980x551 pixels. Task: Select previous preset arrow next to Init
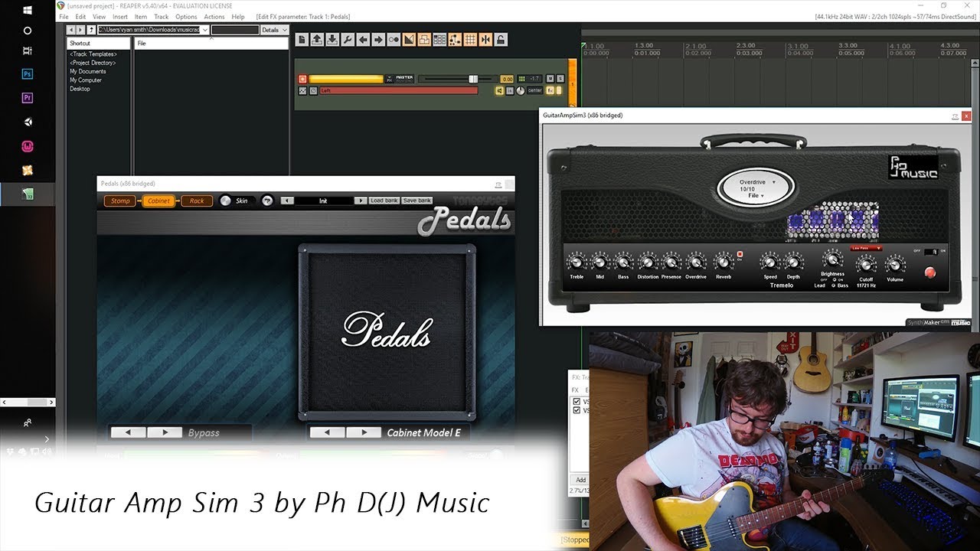[x=287, y=201]
